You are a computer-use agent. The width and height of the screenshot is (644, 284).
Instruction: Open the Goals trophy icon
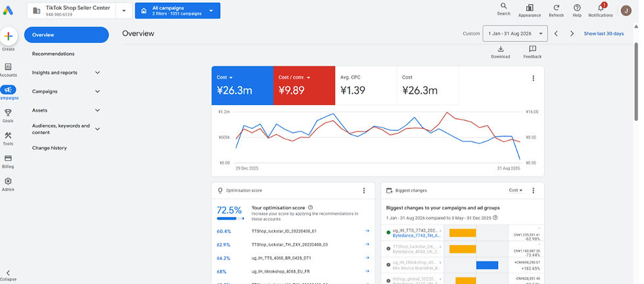pyautogui.click(x=8, y=112)
